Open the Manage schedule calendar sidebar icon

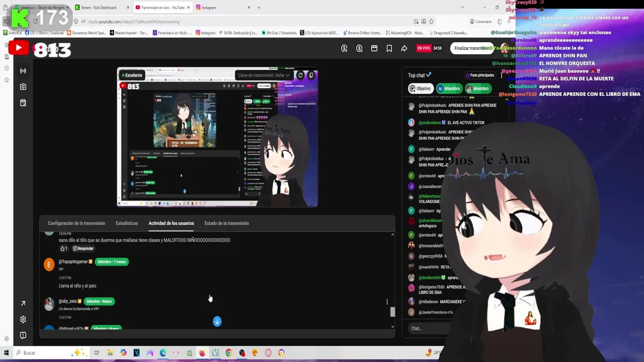click(23, 103)
